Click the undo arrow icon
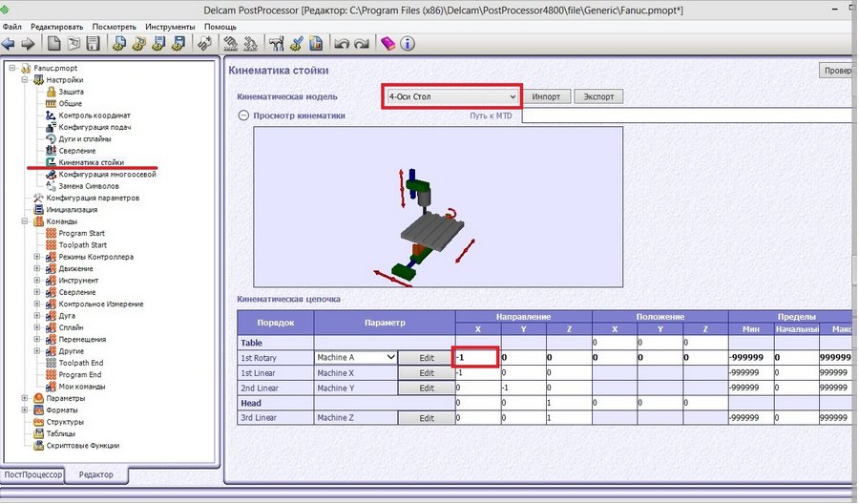859x504 pixels. point(342,44)
